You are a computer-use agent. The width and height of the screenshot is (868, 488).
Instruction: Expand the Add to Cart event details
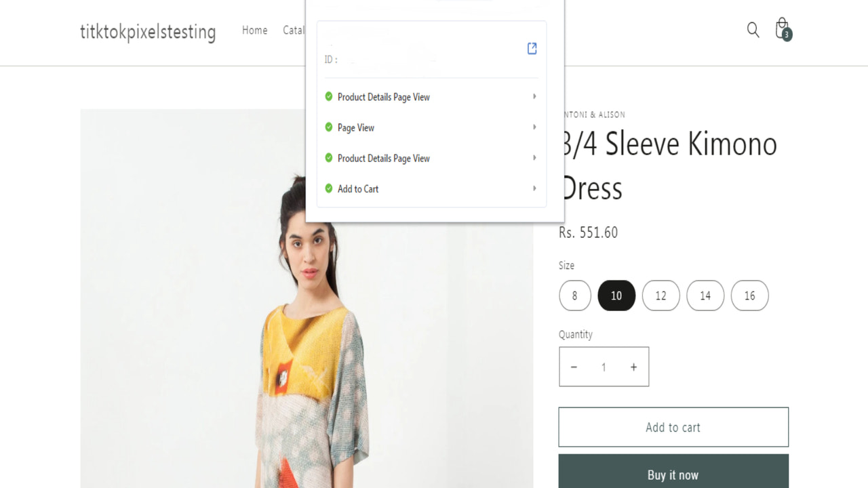[x=534, y=188]
